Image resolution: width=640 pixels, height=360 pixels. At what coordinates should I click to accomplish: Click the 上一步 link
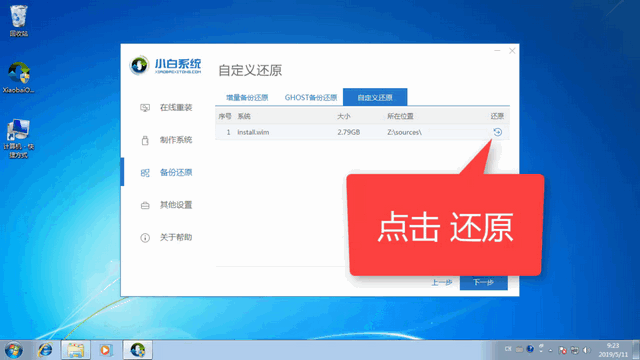pyautogui.click(x=442, y=282)
